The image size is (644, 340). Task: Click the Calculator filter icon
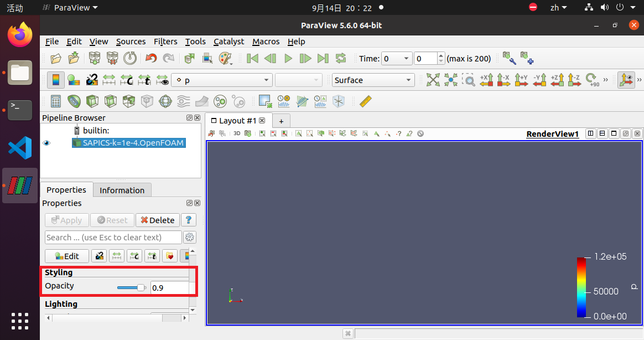click(x=55, y=101)
